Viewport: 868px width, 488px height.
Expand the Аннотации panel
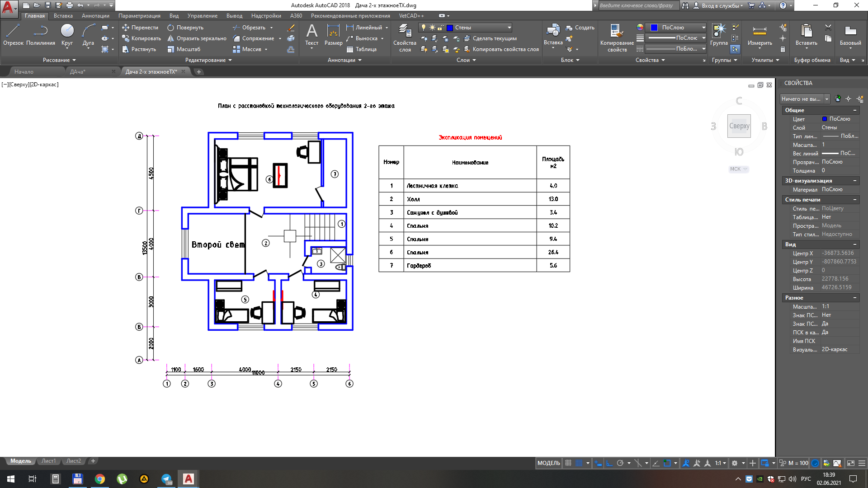pos(344,60)
